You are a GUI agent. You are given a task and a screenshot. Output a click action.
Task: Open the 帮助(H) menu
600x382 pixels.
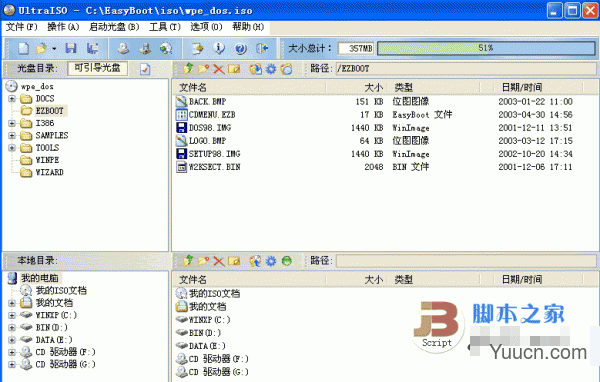pyautogui.click(x=248, y=27)
